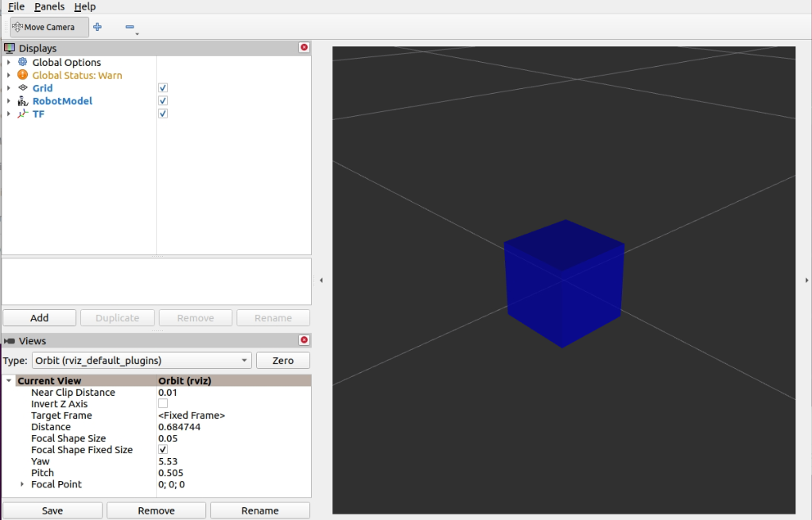
Task: Collapse left panel using left arrow handle
Action: point(321,280)
